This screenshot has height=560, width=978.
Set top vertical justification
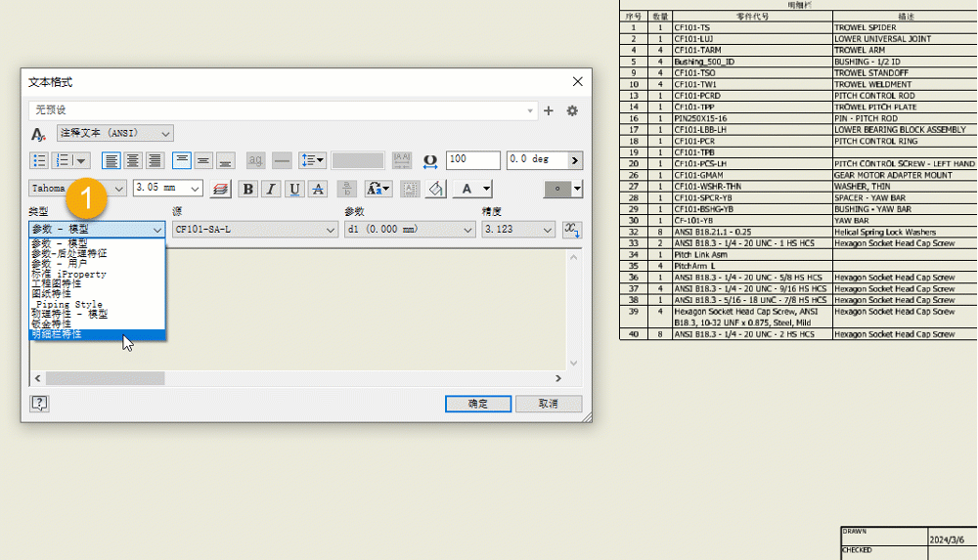pyautogui.click(x=182, y=160)
